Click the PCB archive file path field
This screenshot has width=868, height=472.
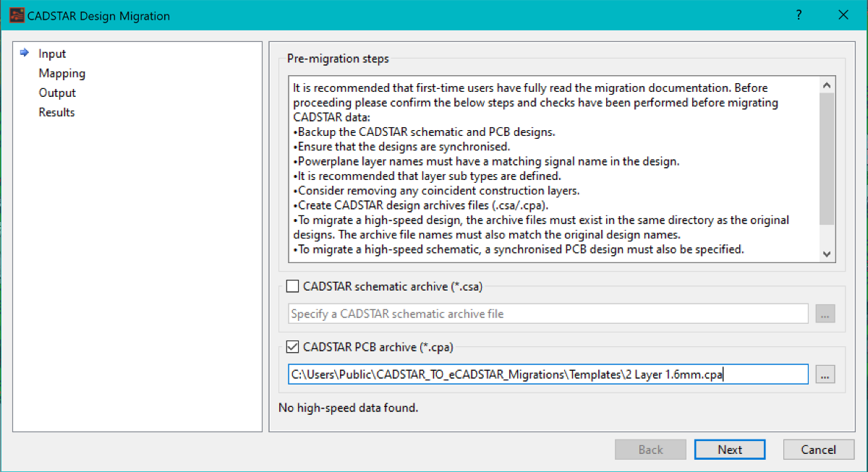coord(548,374)
